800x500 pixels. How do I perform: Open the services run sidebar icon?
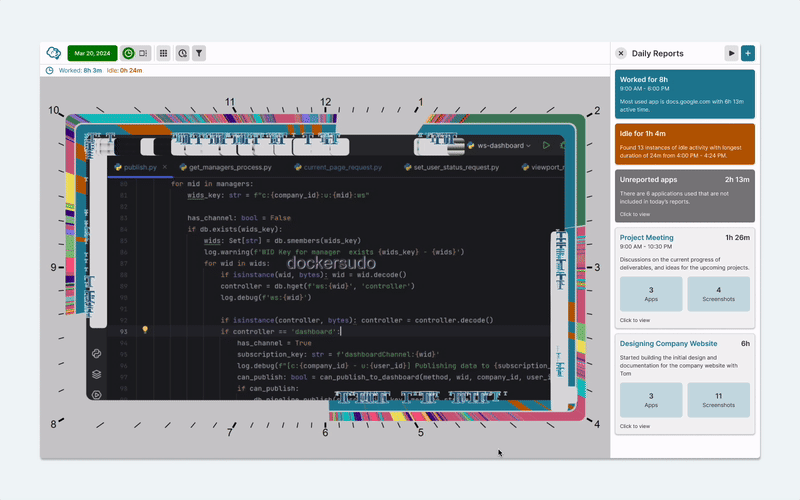pos(96,394)
